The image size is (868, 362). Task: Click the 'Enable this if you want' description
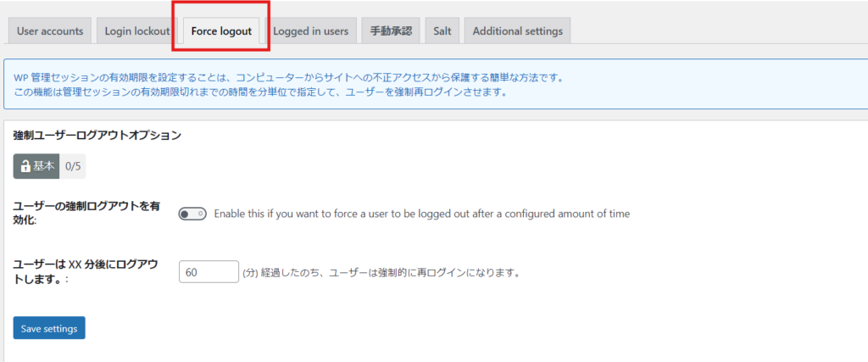421,214
